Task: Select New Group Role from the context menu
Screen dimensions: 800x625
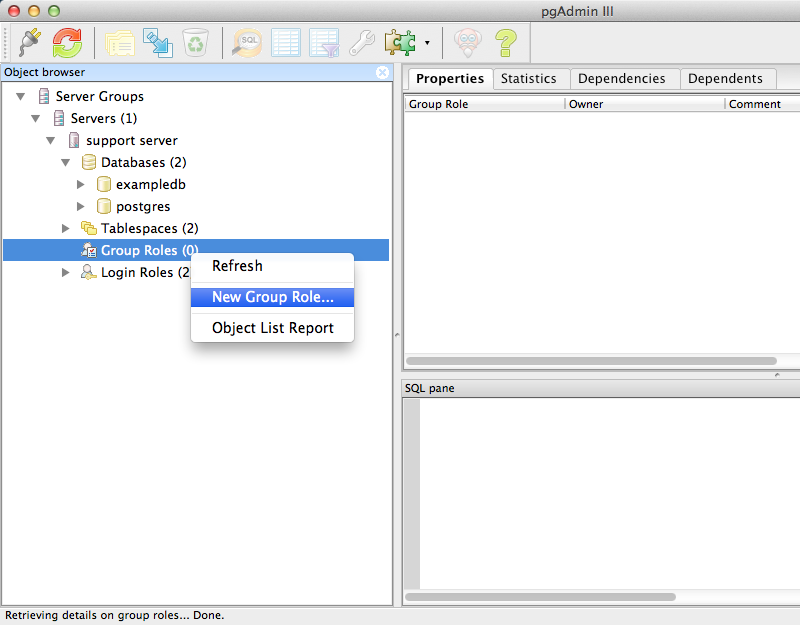Action: click(272, 298)
